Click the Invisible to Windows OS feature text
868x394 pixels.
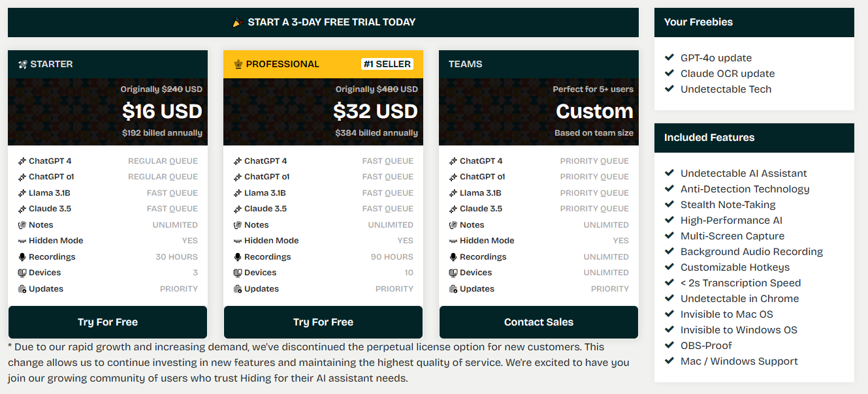point(739,329)
